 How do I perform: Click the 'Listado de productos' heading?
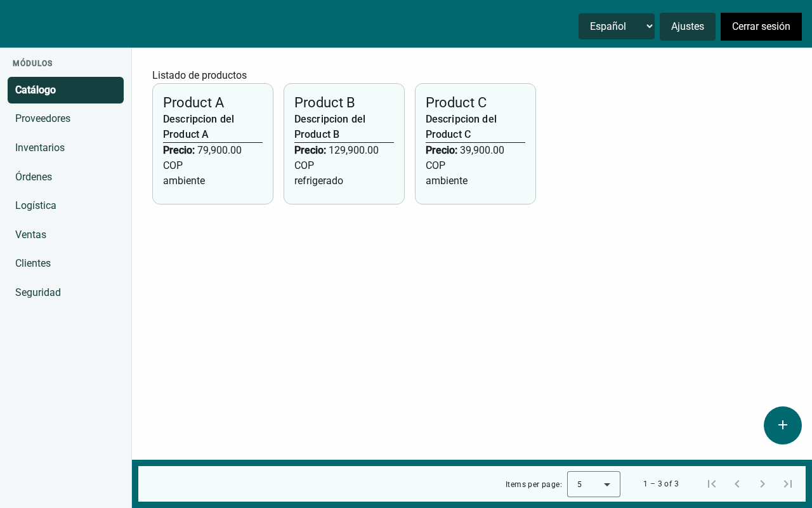coord(199,76)
